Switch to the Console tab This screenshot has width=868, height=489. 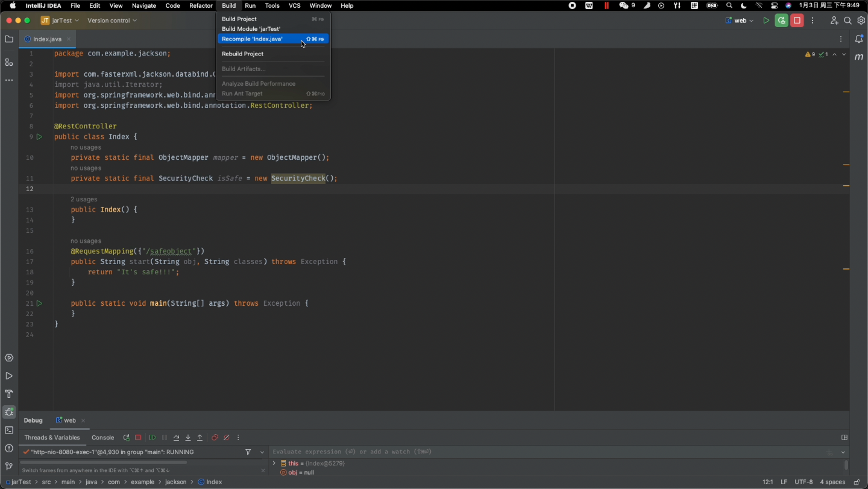pyautogui.click(x=102, y=438)
